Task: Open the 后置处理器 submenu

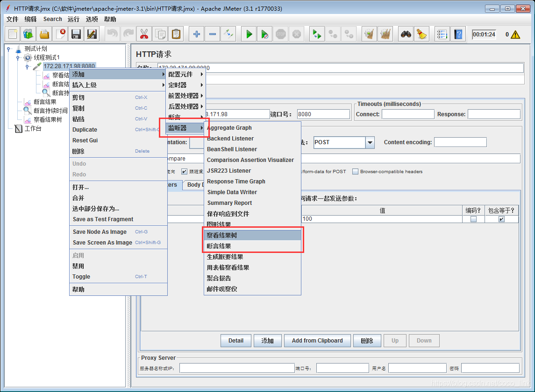Action: pos(185,106)
